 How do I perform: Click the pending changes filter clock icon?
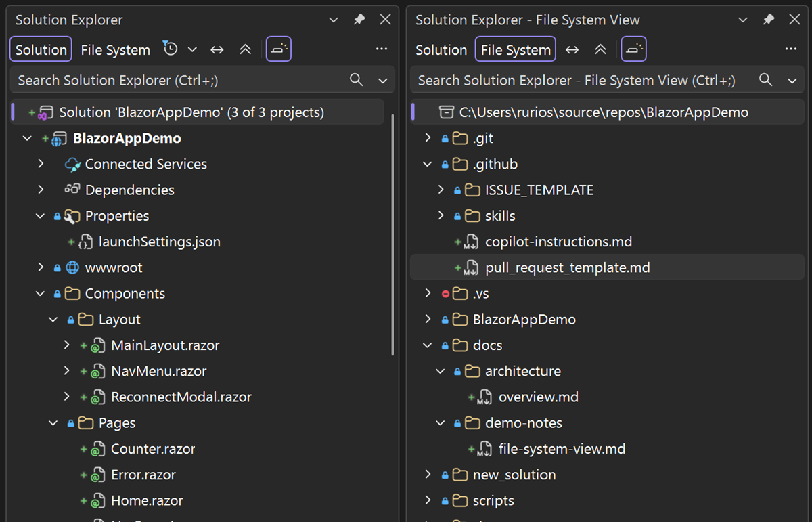click(170, 49)
